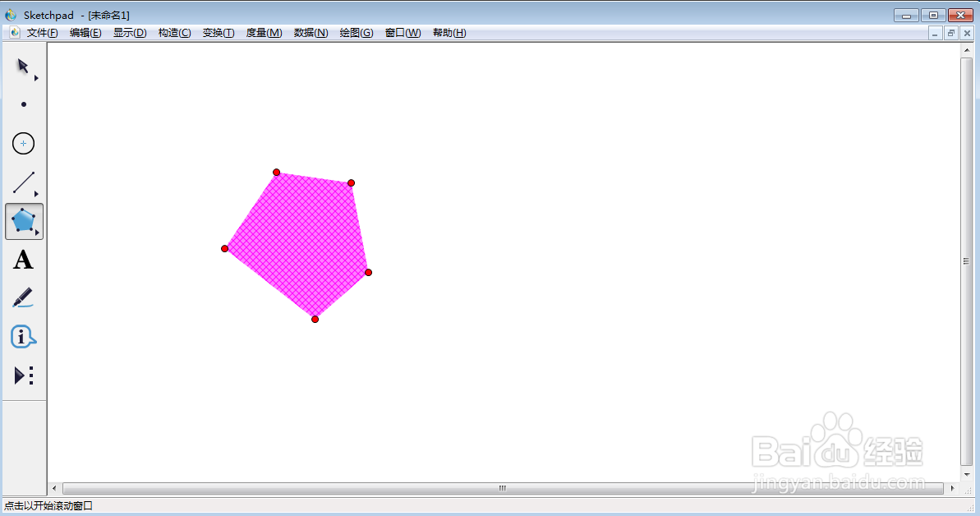This screenshot has width=980, height=516.
Task: Click the document icon beside 文件 menu
Action: tap(14, 33)
